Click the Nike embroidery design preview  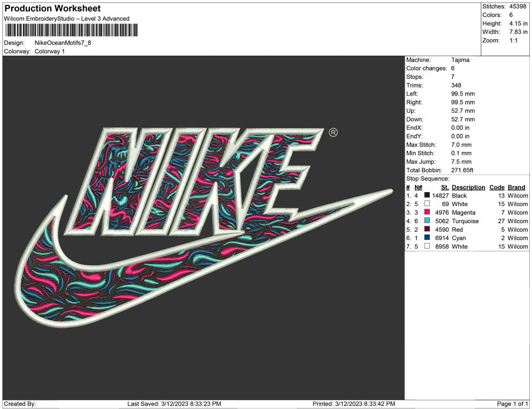pos(204,227)
